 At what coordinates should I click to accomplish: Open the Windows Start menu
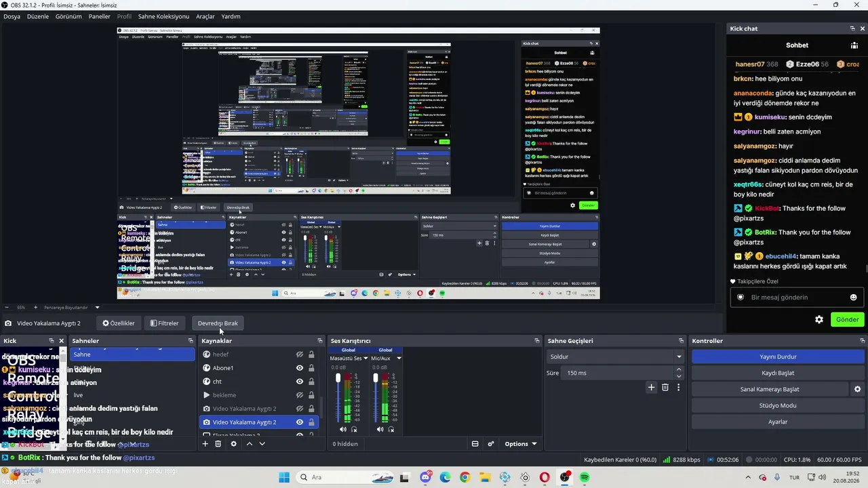(x=284, y=477)
